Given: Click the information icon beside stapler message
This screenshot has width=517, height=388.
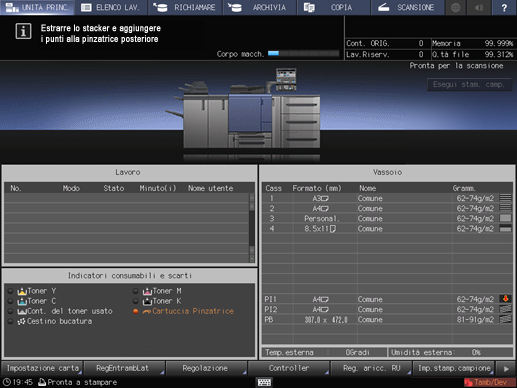Looking at the screenshot, I should (x=23, y=31).
